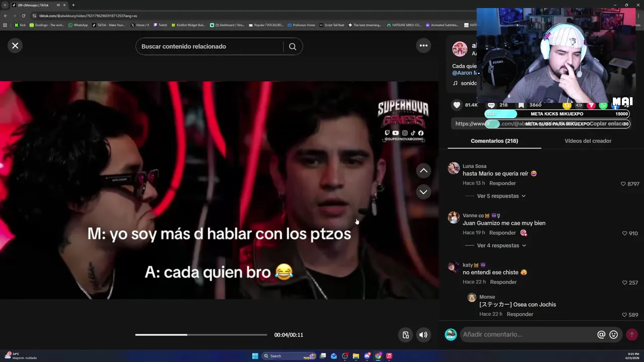Open the WhatsApp bookmark
Screen dimensions: 644x362
tap(78, 25)
